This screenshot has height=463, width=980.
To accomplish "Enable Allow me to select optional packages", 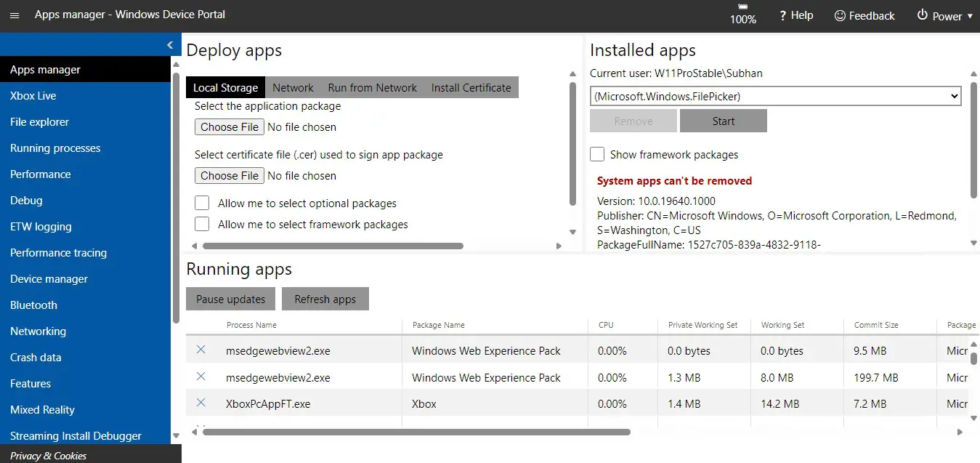I will (202, 203).
